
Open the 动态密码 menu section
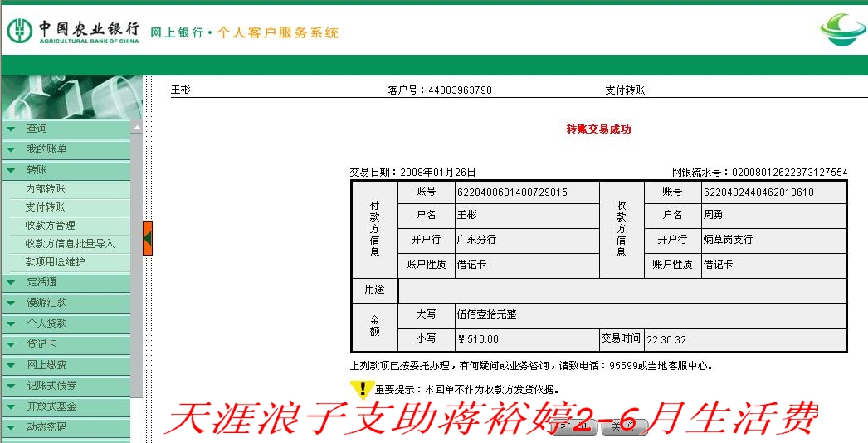tap(66, 427)
